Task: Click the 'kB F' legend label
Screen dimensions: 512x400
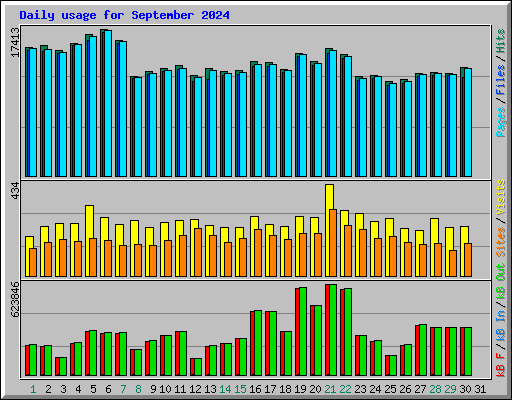Action: (x=500, y=365)
